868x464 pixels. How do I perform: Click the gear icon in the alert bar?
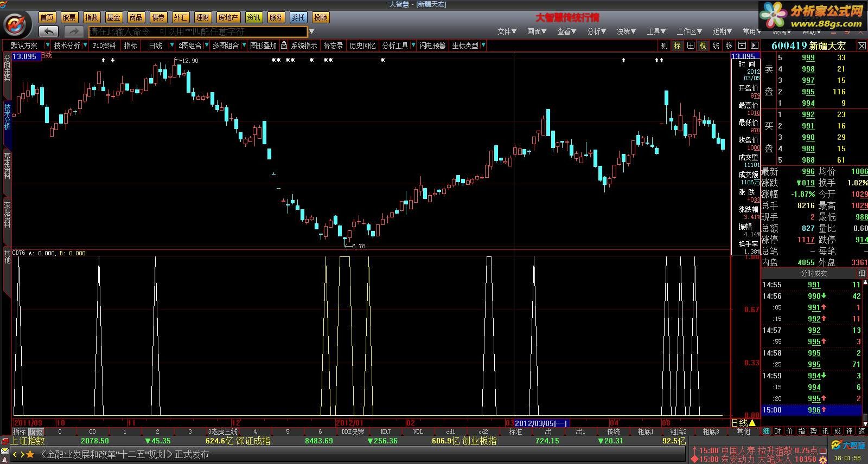click(823, 460)
